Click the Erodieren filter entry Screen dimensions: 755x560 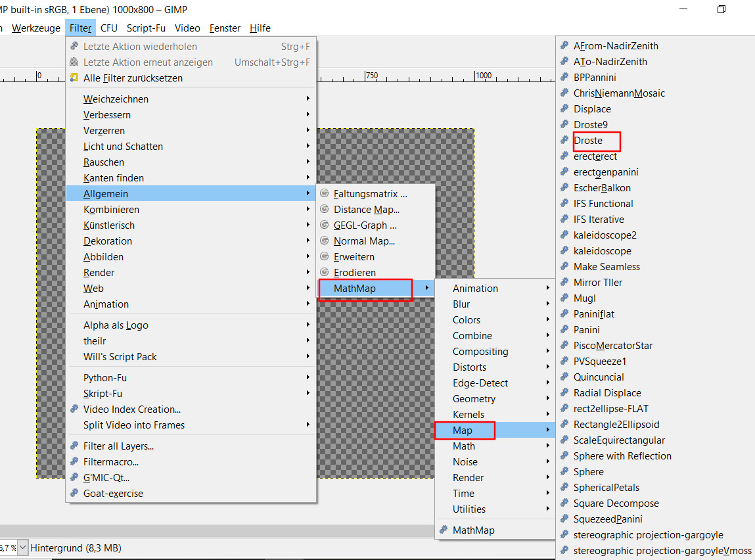355,273
